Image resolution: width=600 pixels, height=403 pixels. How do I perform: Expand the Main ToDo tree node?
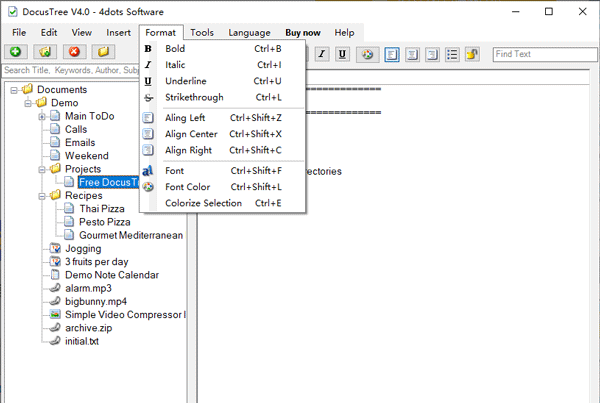[42, 116]
